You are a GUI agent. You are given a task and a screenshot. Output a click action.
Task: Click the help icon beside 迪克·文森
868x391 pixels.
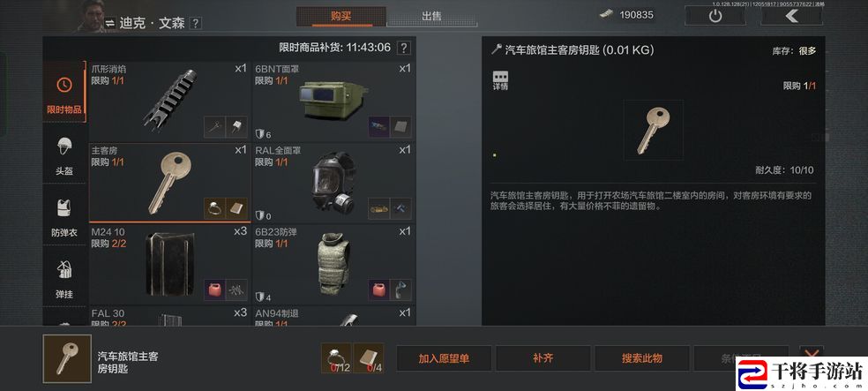point(196,23)
